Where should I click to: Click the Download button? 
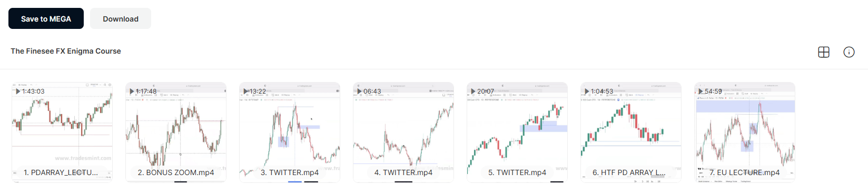point(121,18)
